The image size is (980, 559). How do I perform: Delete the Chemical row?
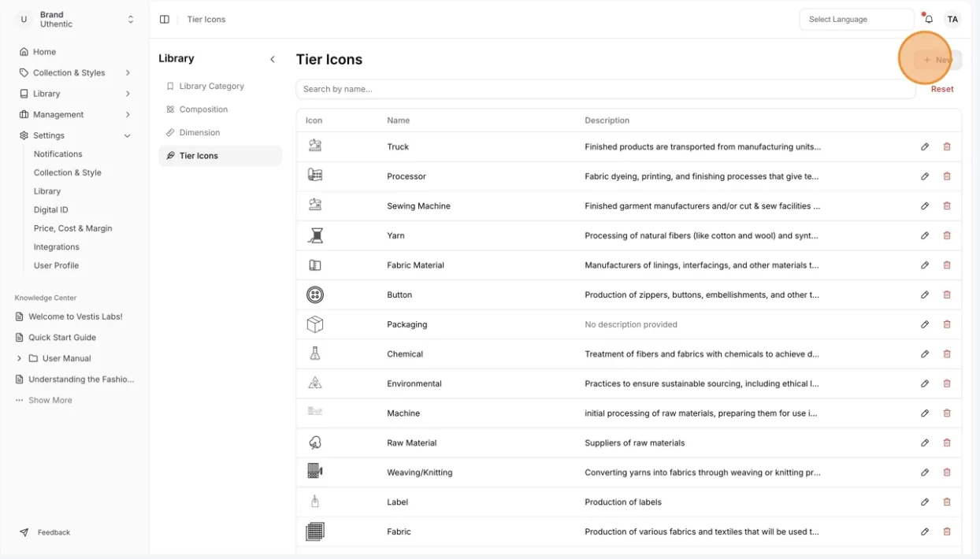(947, 354)
